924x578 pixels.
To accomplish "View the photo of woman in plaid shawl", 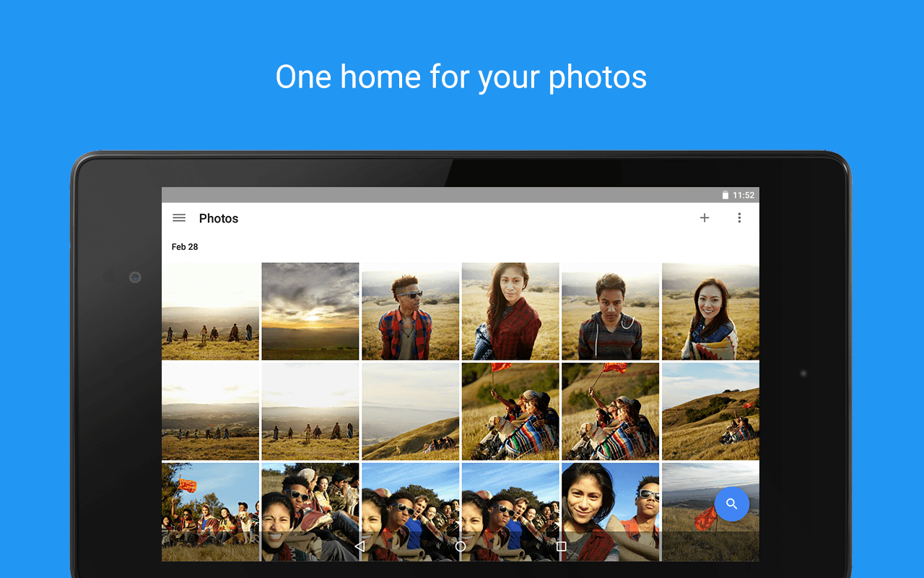I will click(x=510, y=311).
